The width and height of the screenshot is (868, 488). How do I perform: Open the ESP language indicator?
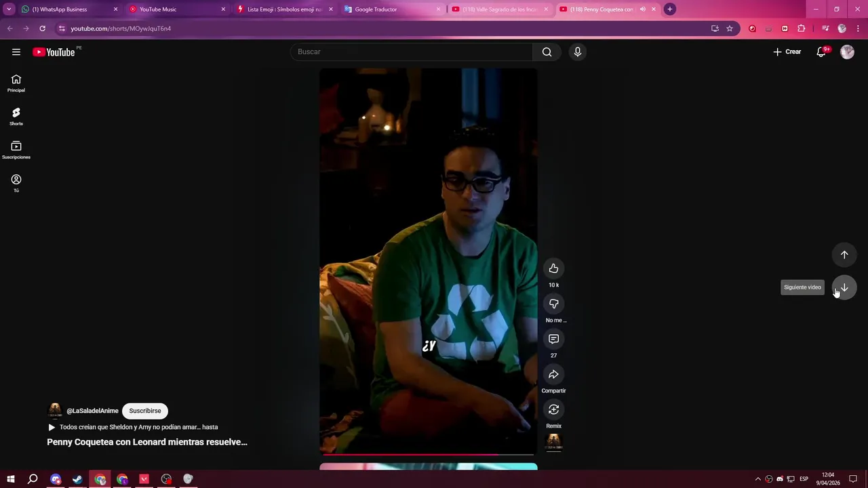pyautogui.click(x=804, y=479)
